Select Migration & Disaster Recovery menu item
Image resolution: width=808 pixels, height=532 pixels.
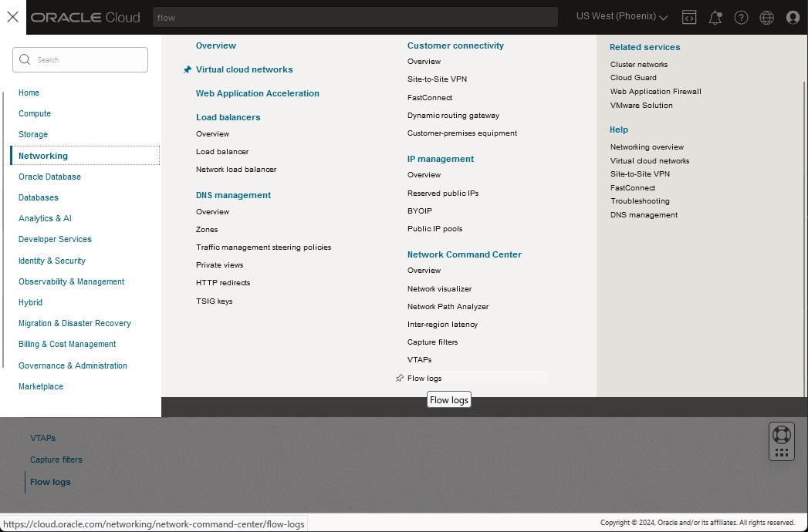[75, 323]
